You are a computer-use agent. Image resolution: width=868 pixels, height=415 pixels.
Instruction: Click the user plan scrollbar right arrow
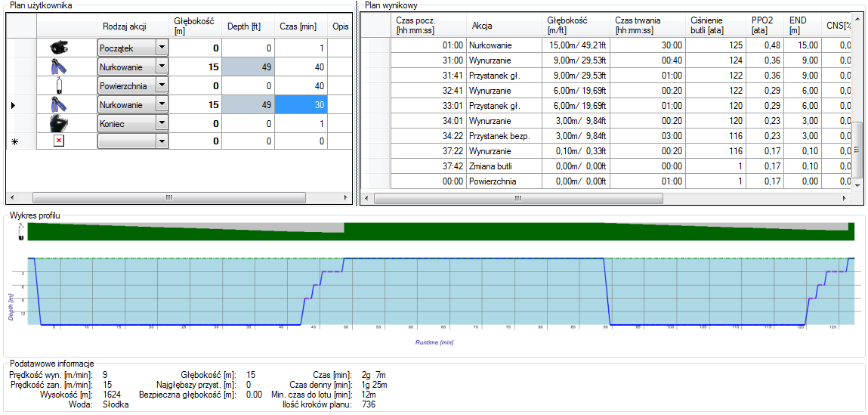coord(346,198)
